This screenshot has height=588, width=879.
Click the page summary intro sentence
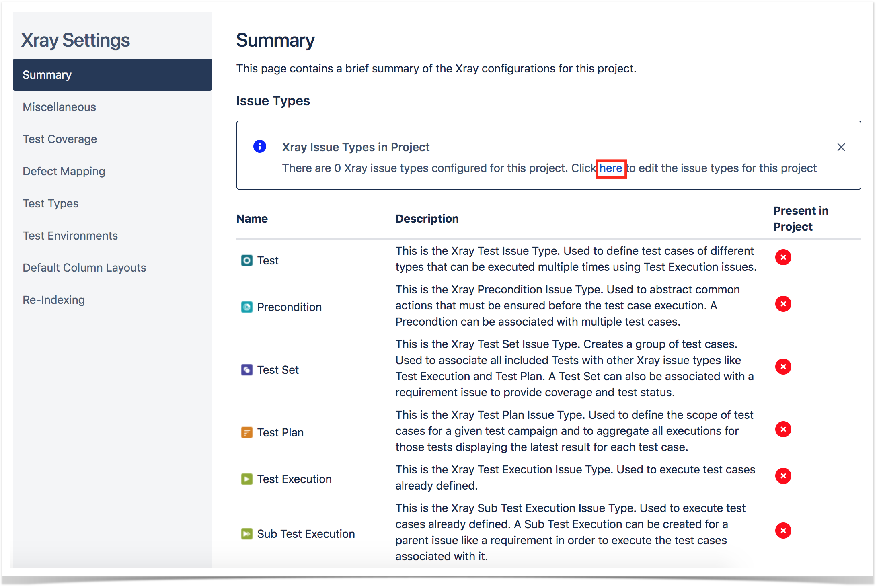436,68
